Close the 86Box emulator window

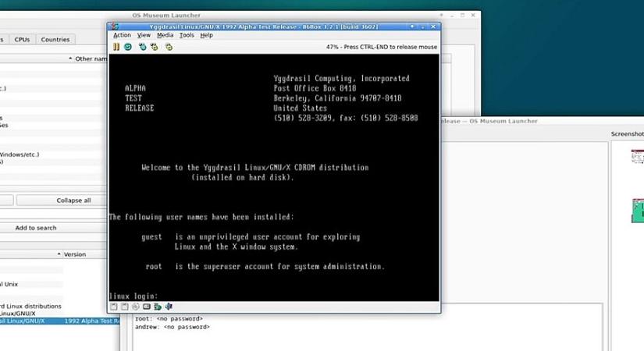pos(433,27)
